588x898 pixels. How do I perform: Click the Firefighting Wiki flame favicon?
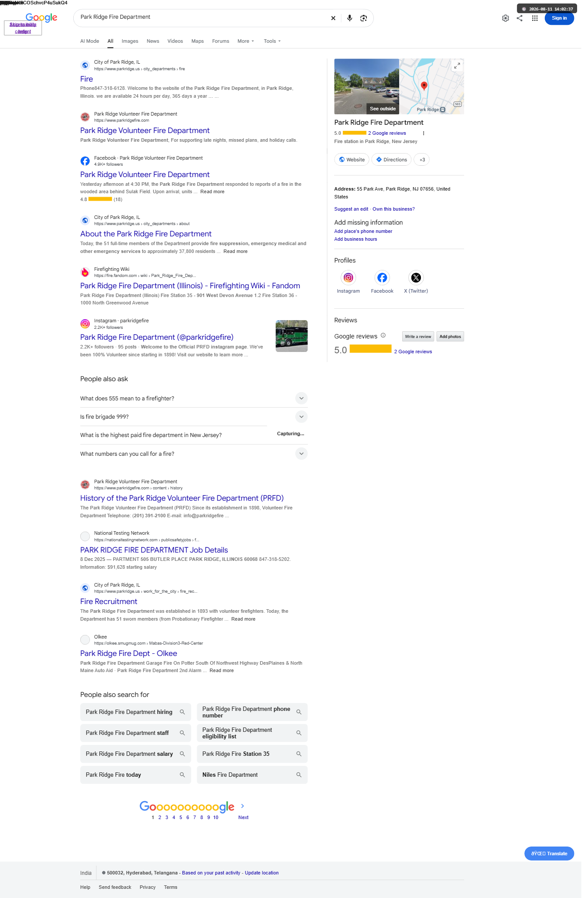pyautogui.click(x=85, y=272)
